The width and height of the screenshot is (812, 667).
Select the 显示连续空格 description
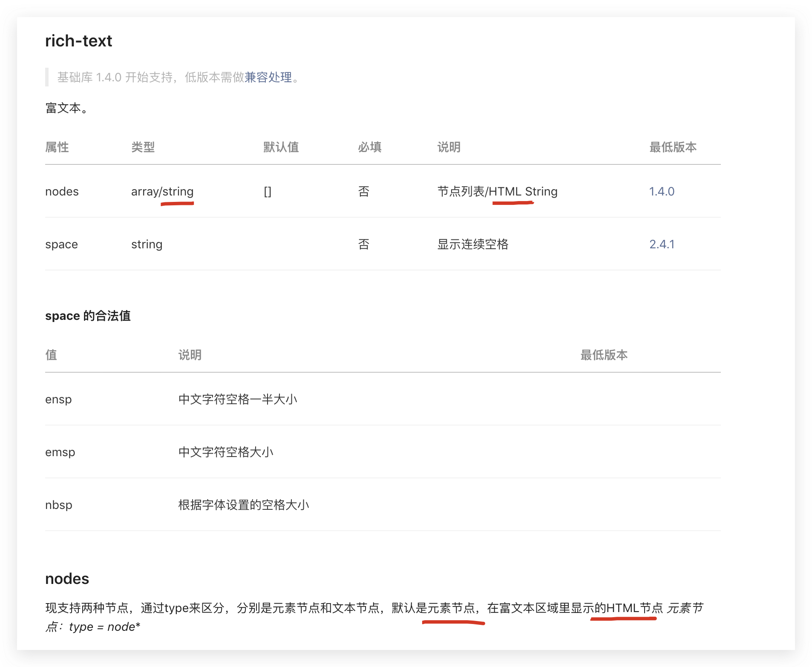[472, 244]
